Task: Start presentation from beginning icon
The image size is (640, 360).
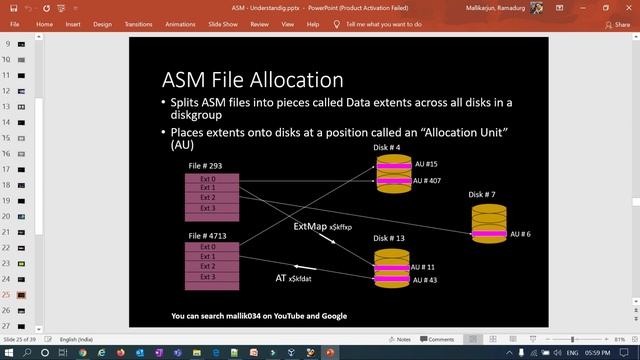Action: 61,8
